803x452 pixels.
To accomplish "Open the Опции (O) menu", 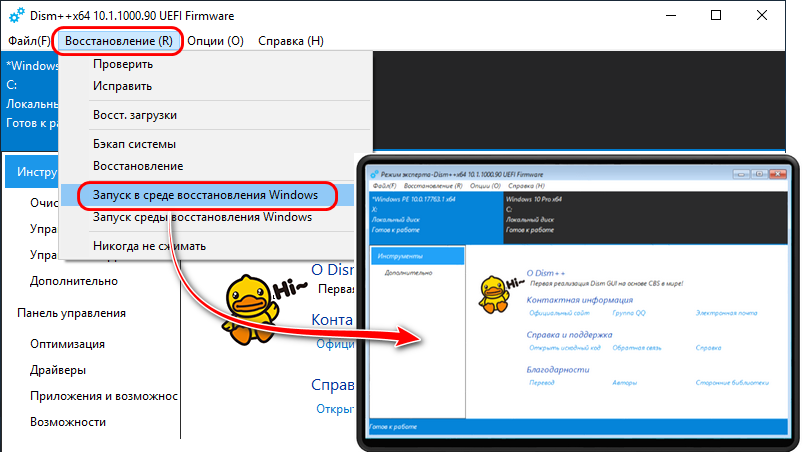I will coord(215,41).
